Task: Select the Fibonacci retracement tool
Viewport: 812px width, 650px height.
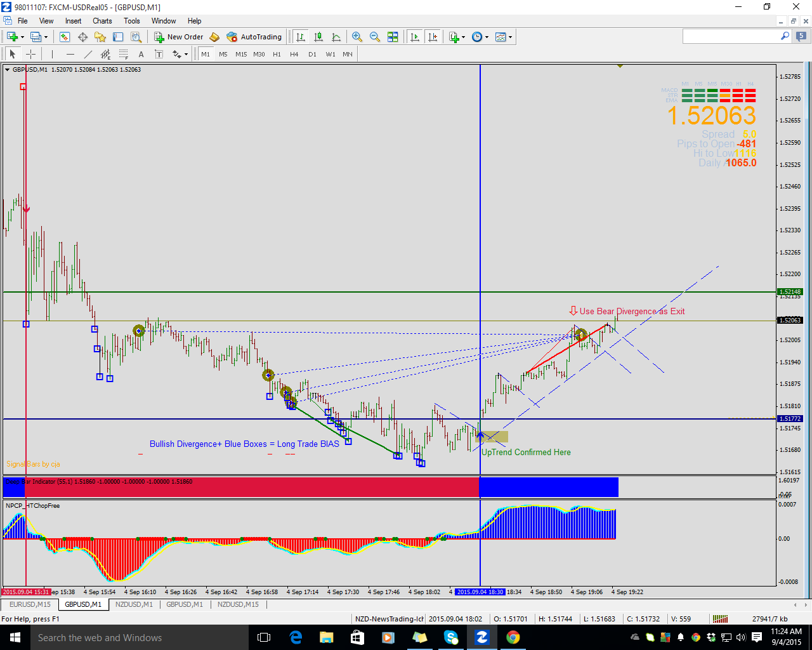Action: pos(123,54)
